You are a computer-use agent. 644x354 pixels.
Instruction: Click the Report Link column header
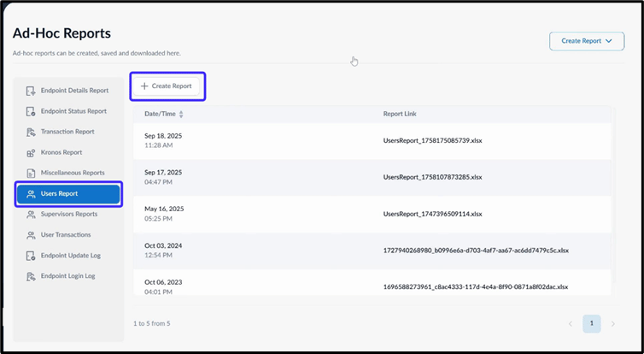coord(400,114)
